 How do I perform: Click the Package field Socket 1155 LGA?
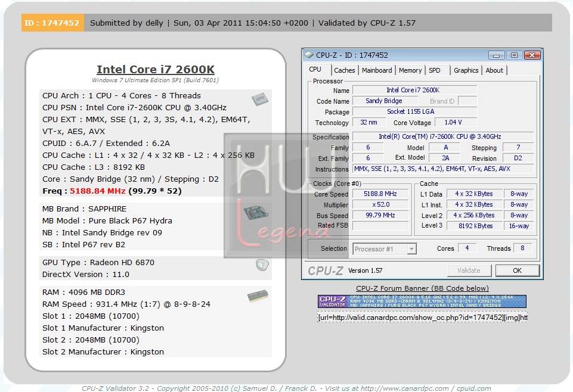(414, 111)
